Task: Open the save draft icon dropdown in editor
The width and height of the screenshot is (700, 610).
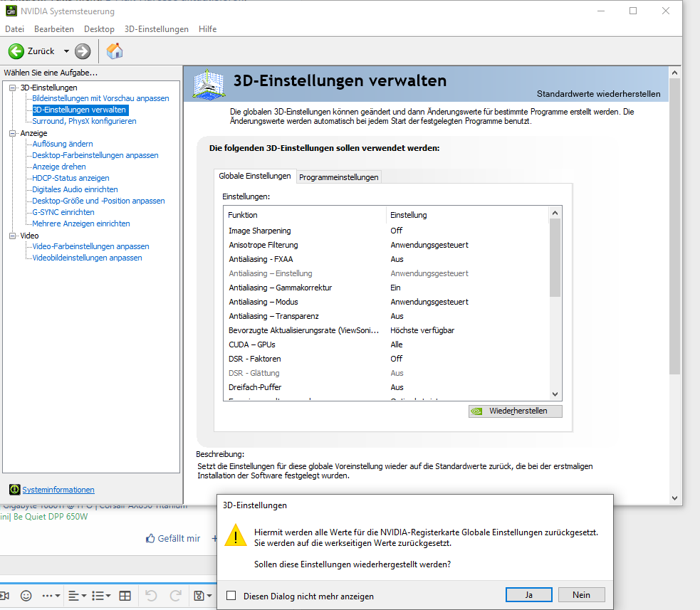Action: (x=203, y=596)
